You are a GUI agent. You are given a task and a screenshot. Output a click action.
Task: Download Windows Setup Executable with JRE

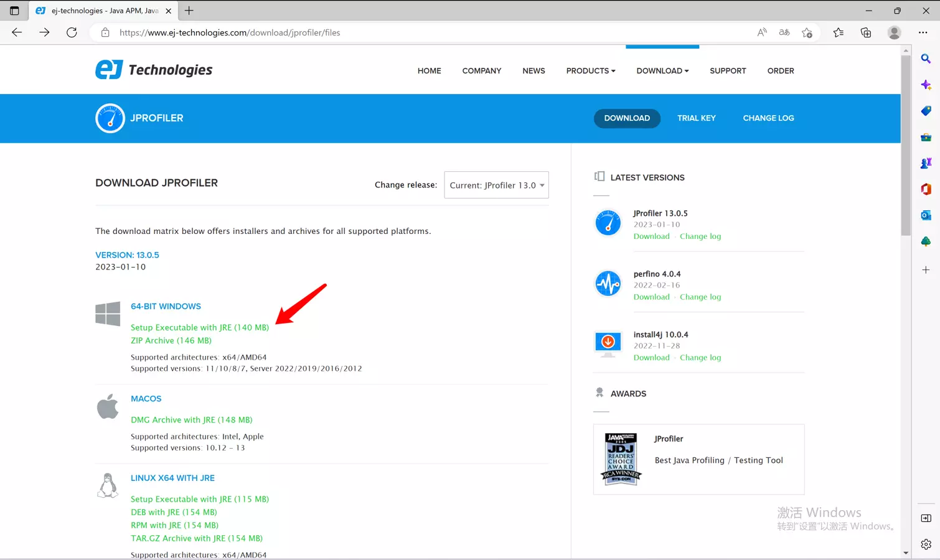[200, 327]
